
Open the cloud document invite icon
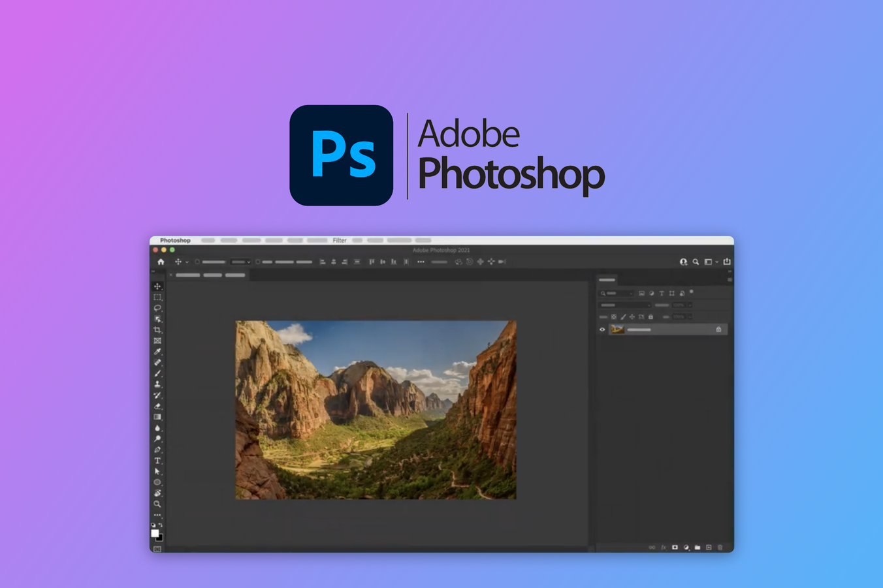tap(683, 262)
